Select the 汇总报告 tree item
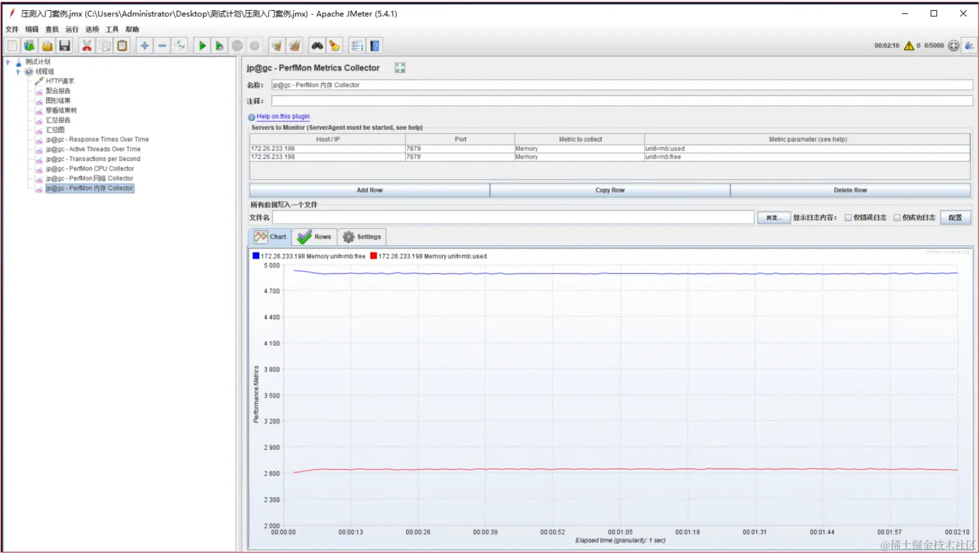This screenshot has width=980, height=555. (58, 120)
